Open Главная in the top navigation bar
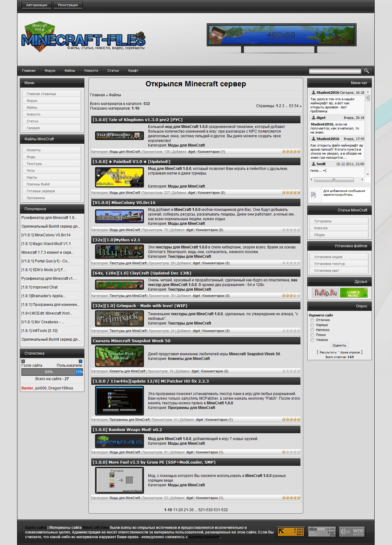The image size is (392, 545). click(29, 70)
